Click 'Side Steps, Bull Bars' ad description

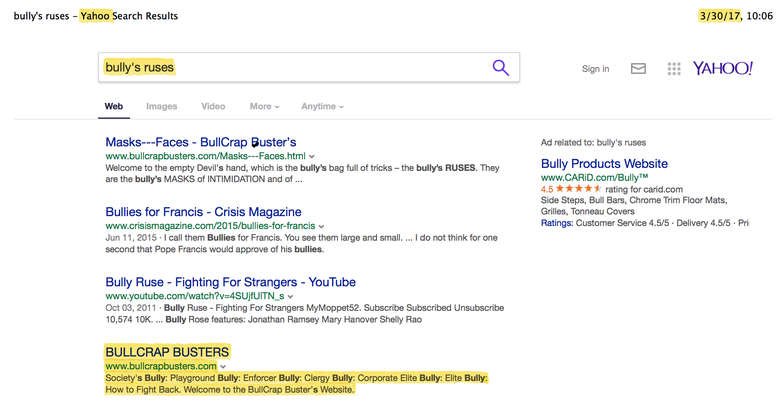(634, 206)
